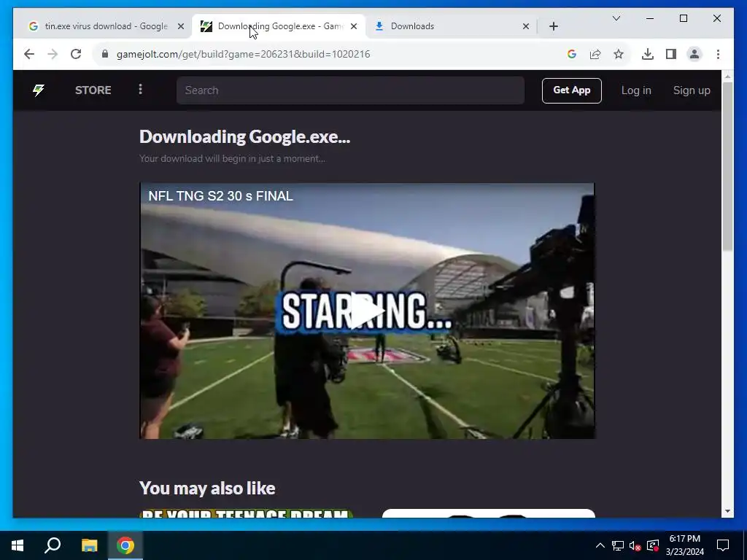Click the Get App button
747x560 pixels.
571,90
